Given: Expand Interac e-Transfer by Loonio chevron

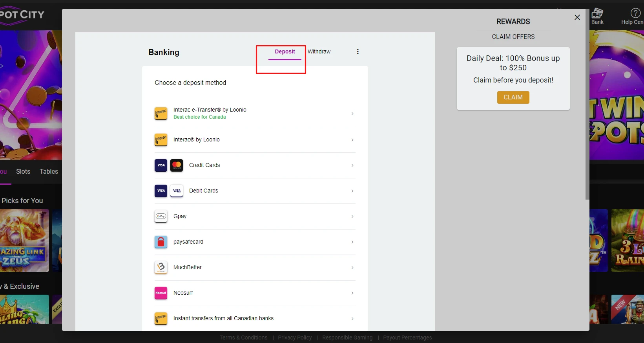Looking at the screenshot, I should (352, 114).
